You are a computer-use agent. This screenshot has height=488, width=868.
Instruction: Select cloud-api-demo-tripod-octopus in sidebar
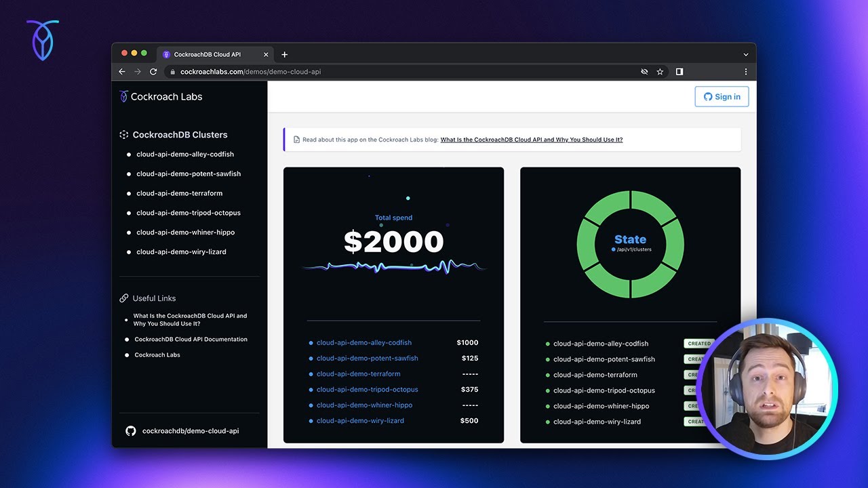click(x=189, y=213)
